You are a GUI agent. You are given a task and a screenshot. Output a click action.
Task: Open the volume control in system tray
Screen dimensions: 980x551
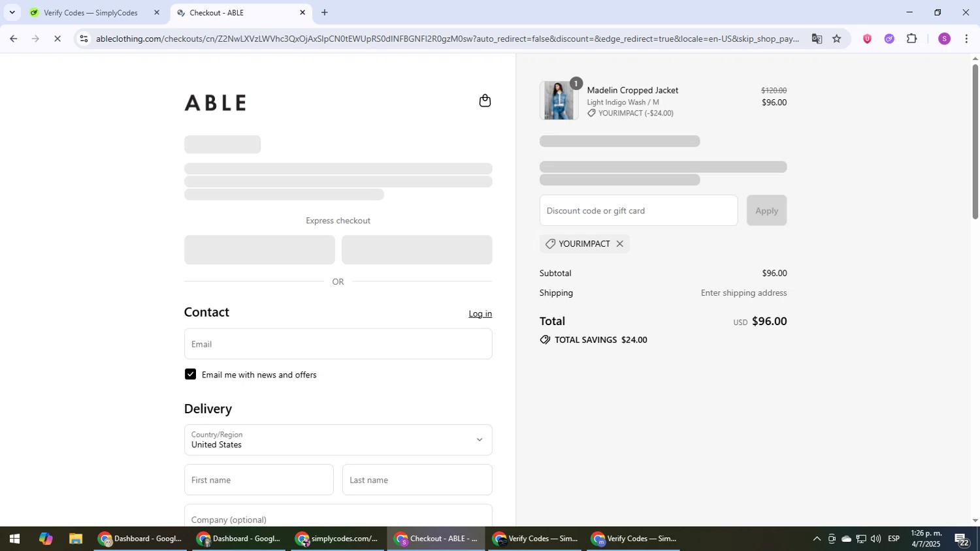pyautogui.click(x=875, y=539)
